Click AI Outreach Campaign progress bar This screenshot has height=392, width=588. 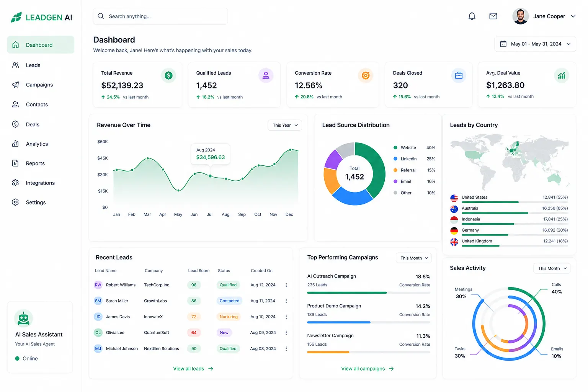(369, 292)
